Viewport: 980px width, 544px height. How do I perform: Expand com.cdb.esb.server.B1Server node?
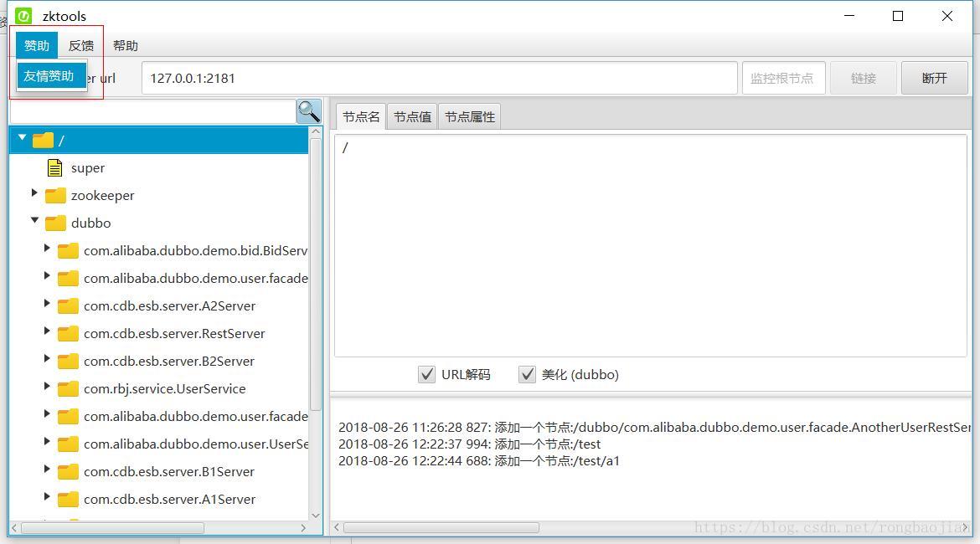(47, 469)
